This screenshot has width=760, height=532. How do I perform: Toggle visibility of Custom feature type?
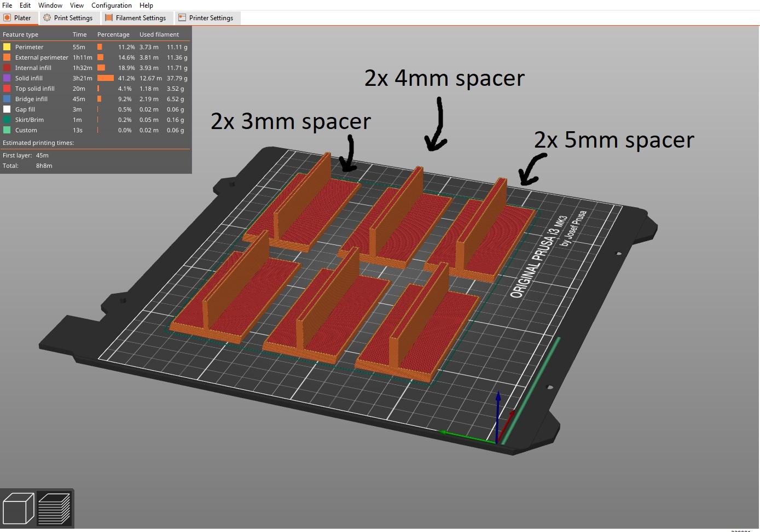[95, 130]
